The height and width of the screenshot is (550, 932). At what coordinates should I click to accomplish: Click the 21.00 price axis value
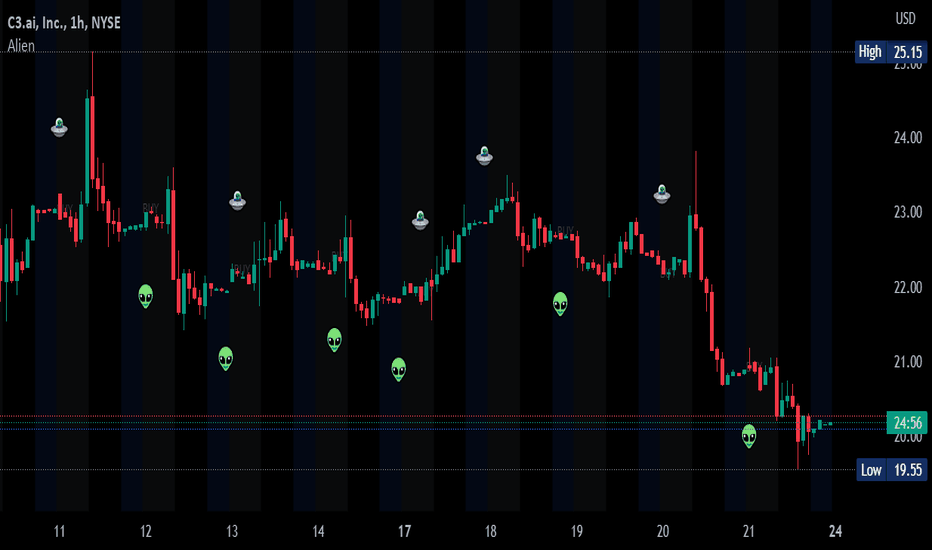click(908, 362)
